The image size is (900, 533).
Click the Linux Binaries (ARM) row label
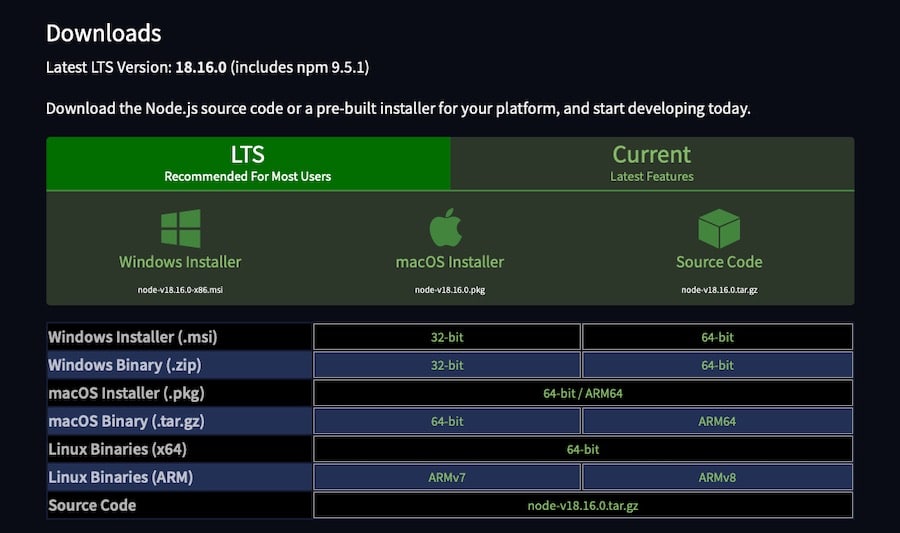click(x=121, y=477)
